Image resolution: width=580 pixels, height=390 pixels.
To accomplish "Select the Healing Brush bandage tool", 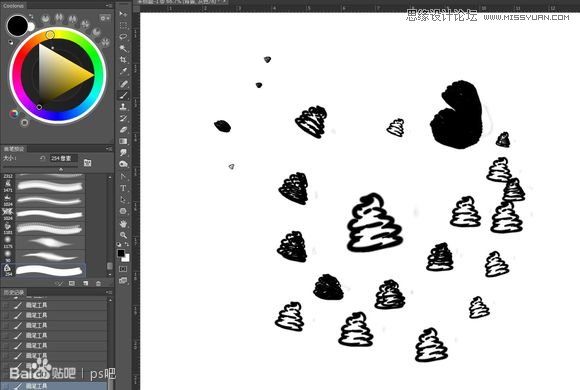I will click(123, 84).
